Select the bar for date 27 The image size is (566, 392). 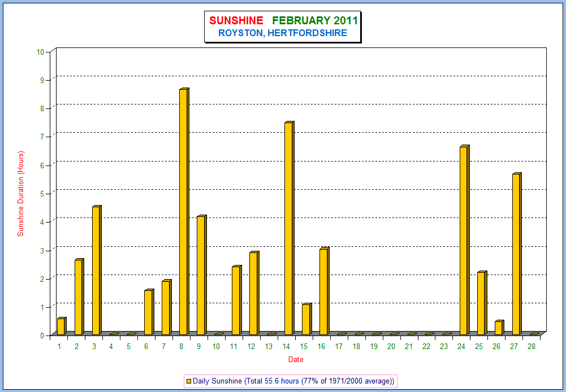pos(517,254)
